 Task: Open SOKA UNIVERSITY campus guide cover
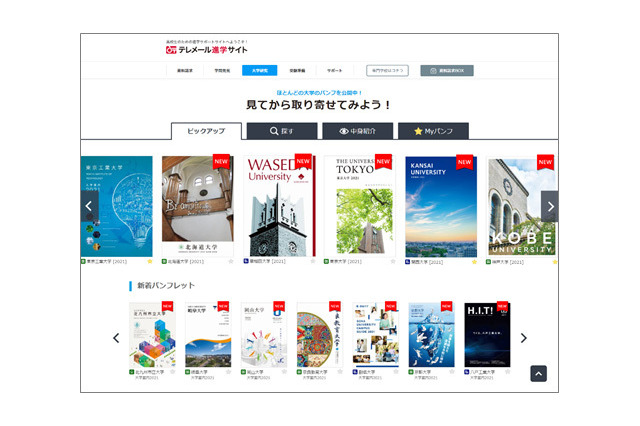[376, 335]
